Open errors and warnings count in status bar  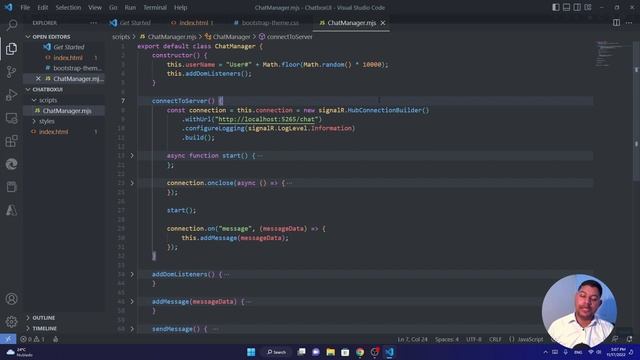(33, 339)
